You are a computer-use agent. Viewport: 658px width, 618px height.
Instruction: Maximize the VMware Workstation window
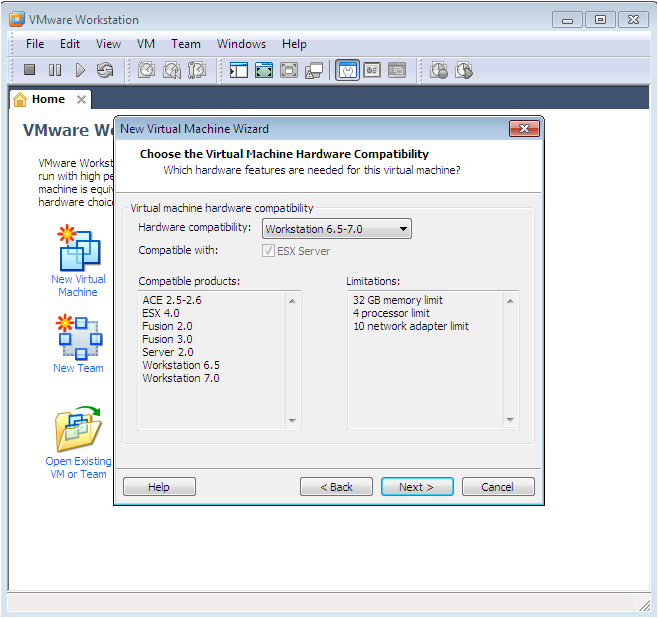pyautogui.click(x=601, y=20)
